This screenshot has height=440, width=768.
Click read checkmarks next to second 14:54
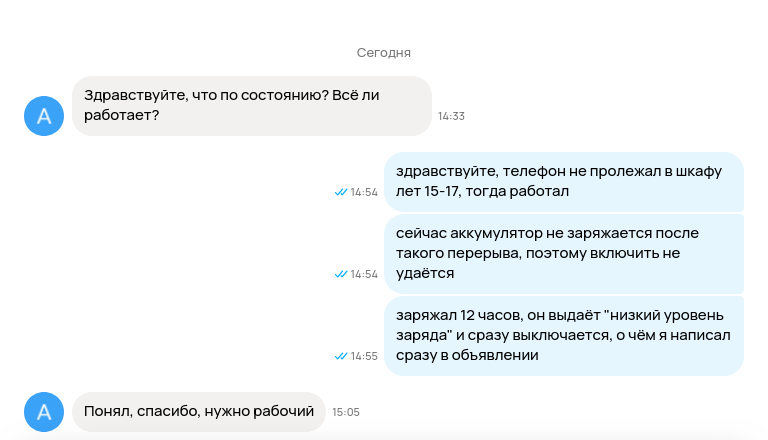(x=341, y=274)
